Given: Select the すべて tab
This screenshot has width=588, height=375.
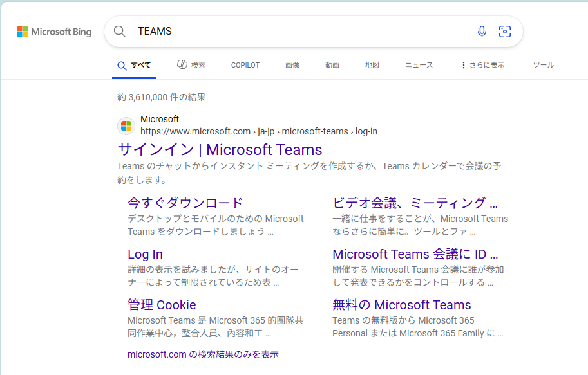Looking at the screenshot, I should [x=134, y=66].
